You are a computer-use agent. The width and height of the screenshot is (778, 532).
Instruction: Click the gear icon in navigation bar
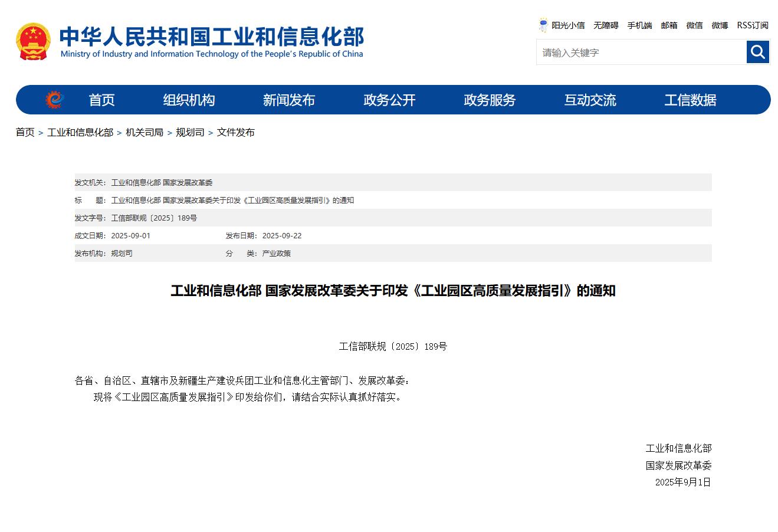(54, 100)
